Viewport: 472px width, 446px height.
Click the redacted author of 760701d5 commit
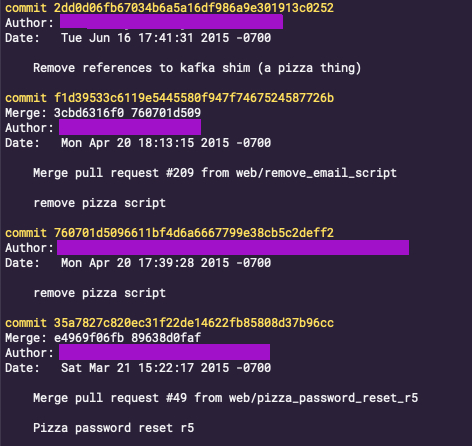(233, 247)
